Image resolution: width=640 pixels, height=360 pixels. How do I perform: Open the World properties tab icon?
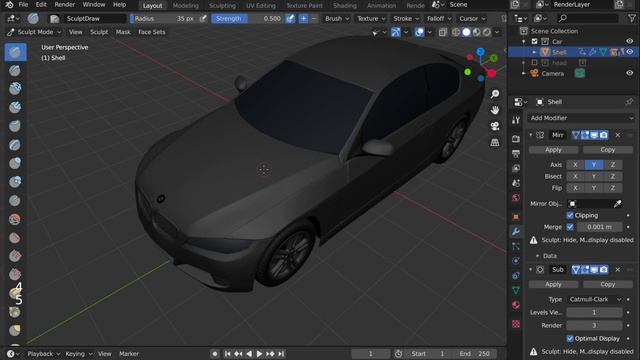[x=516, y=198]
